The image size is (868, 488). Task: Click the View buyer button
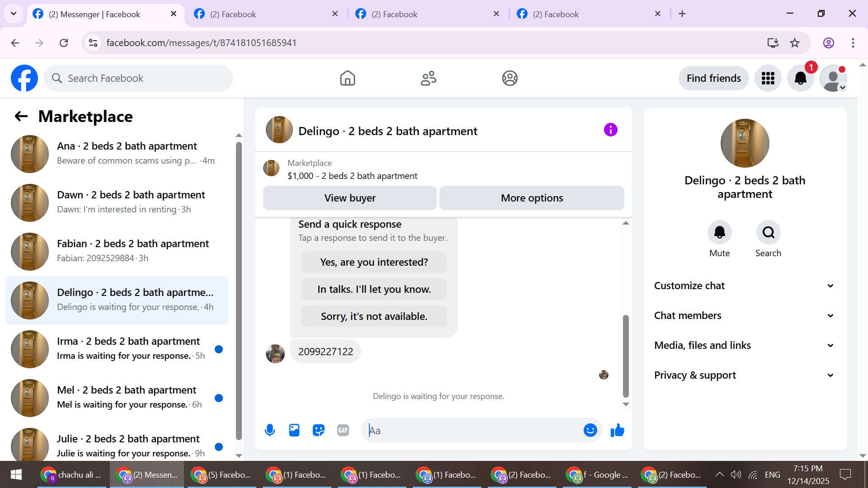coord(349,198)
